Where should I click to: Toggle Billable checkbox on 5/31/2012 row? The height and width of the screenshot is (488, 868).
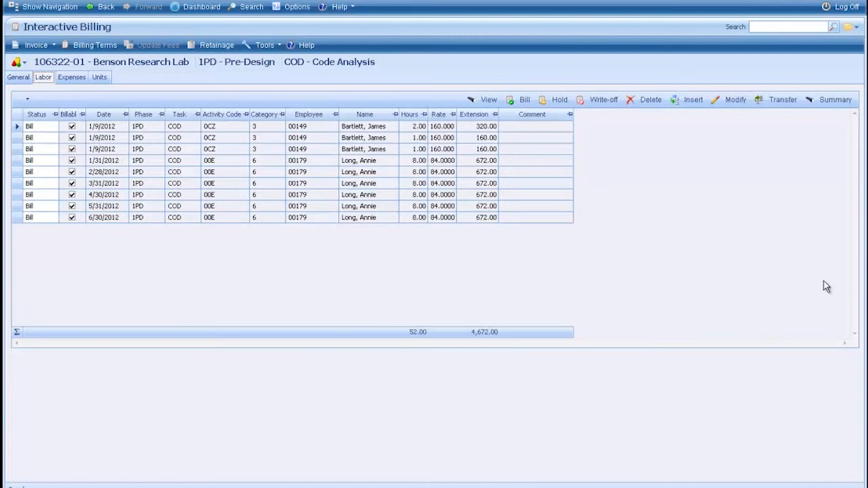click(x=72, y=206)
